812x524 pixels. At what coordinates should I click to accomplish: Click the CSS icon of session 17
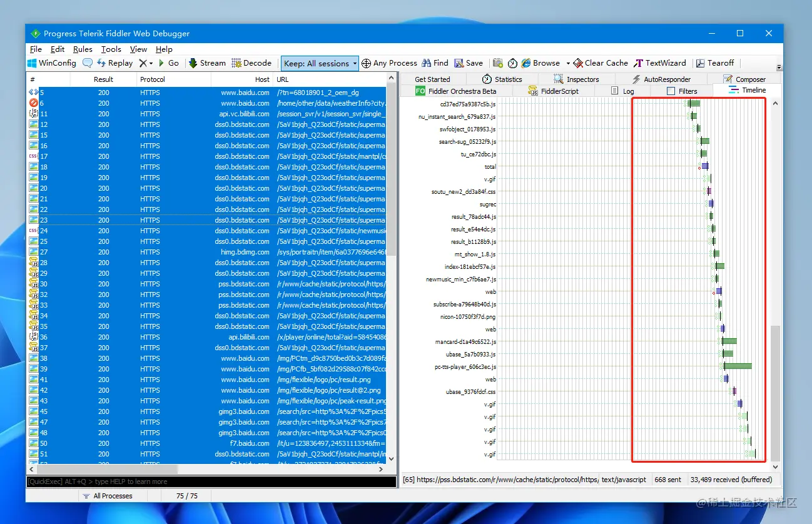point(34,156)
